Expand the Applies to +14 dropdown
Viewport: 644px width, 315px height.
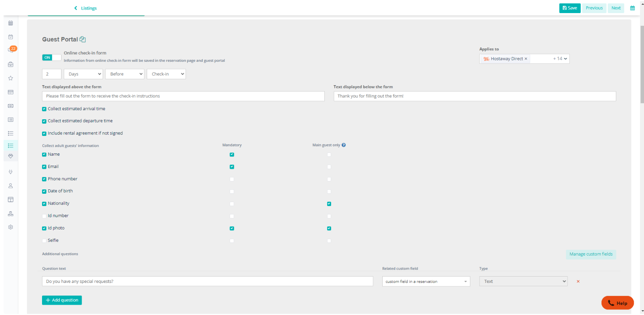tap(560, 59)
